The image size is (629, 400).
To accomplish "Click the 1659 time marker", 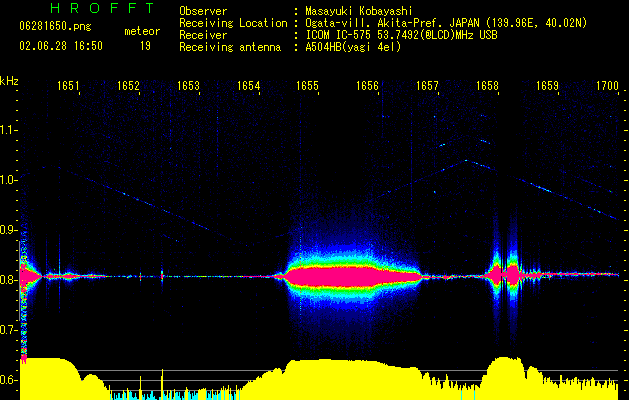I will coord(547,86).
